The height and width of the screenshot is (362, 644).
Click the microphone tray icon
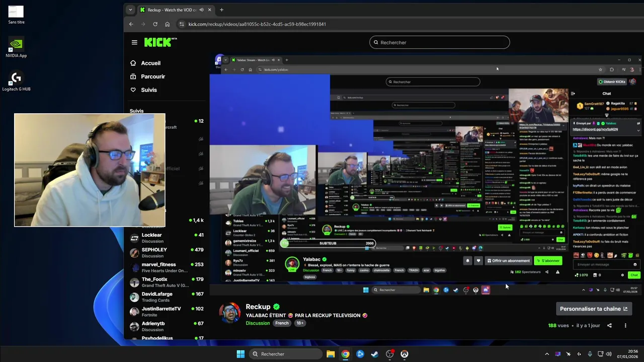[x=590, y=354]
